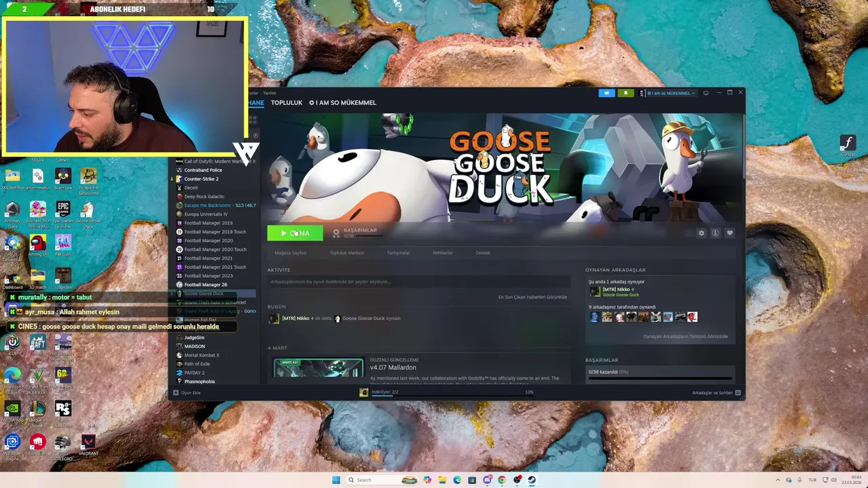Click the Steam big picture monitor icon
Image resolution: width=868 pixels, height=488 pixels.
706,93
